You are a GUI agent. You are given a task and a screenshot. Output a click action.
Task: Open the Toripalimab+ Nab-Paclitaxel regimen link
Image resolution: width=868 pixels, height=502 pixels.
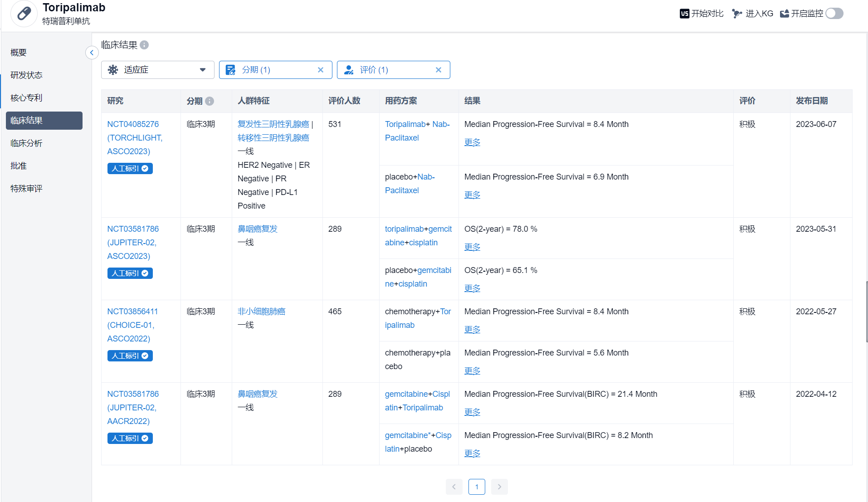click(x=417, y=131)
